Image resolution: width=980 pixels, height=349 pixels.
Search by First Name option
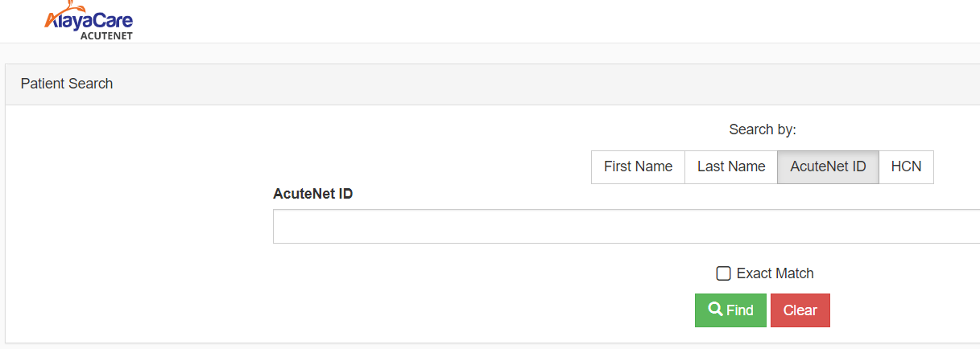tap(638, 167)
